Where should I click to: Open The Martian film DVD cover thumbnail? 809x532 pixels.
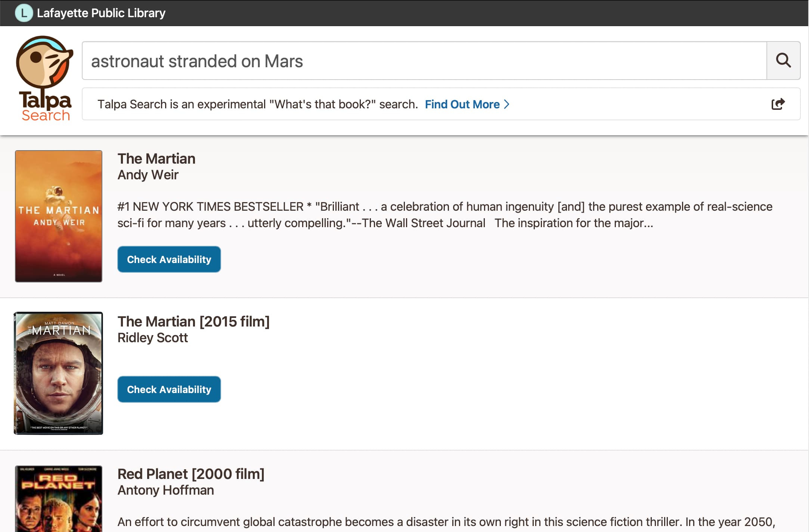[58, 373]
